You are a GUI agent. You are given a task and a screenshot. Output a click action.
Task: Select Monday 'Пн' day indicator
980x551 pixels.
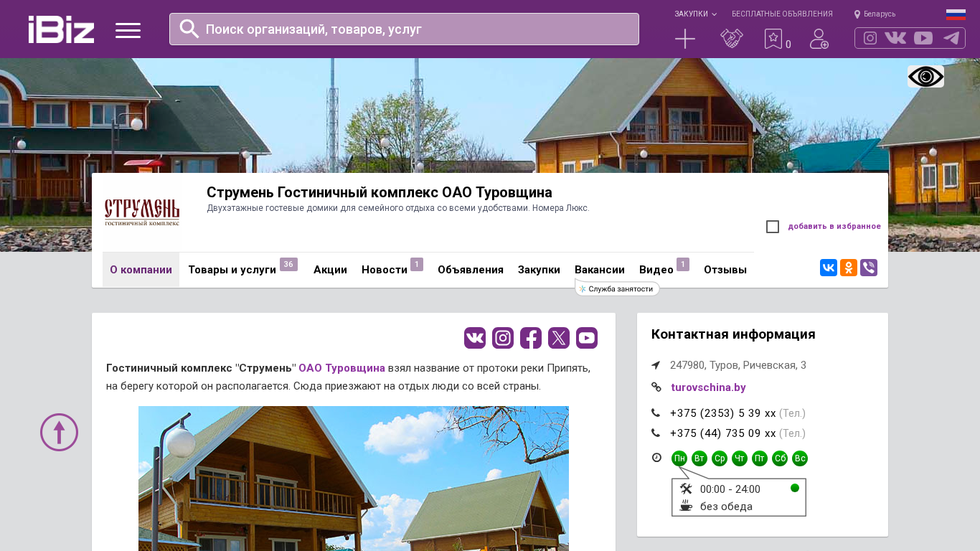679,458
